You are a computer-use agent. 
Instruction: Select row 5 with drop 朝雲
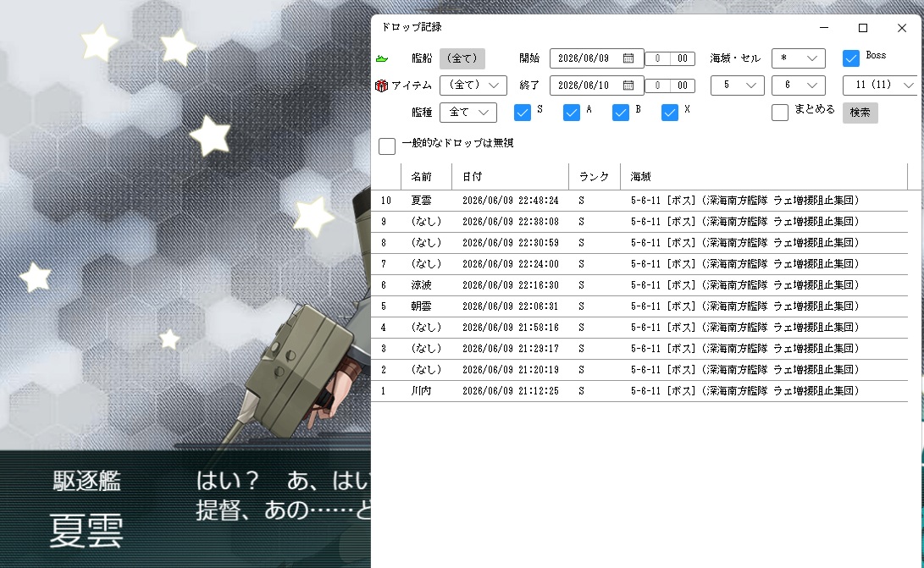coord(639,306)
